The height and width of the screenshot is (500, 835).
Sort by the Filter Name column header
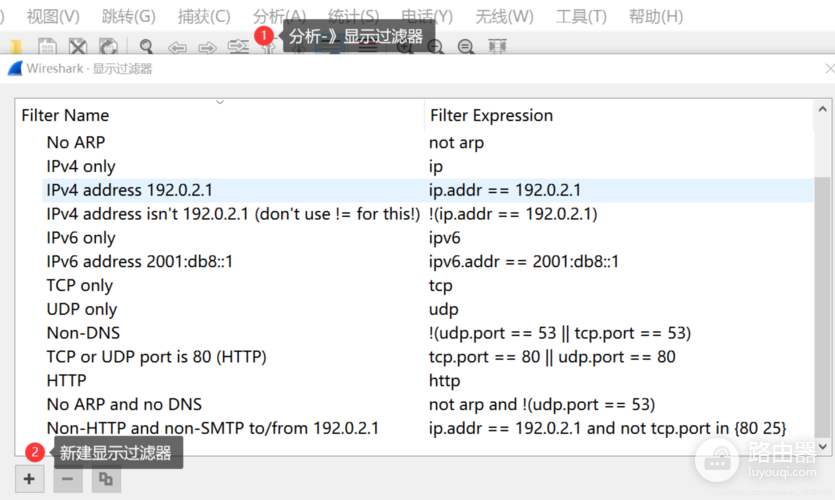66,115
